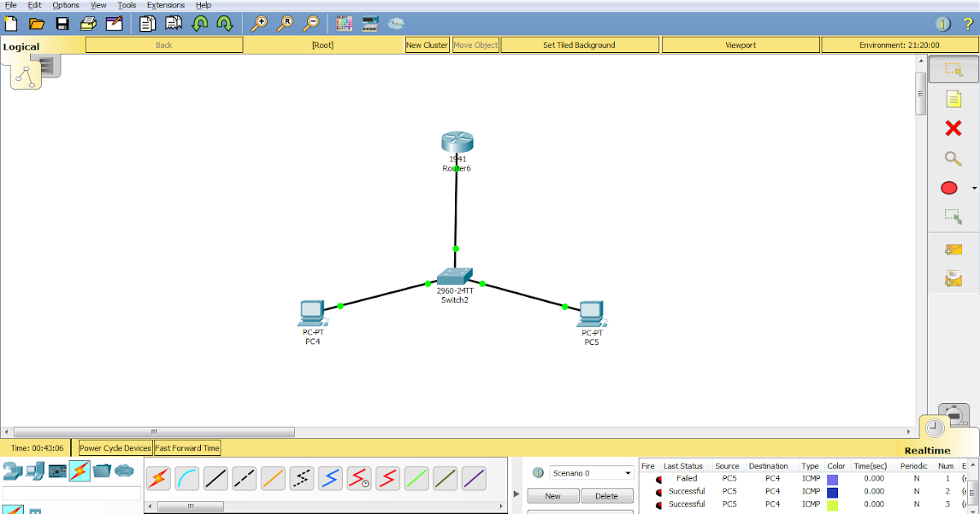Open the Extensions menu
The image size is (980, 514).
pyautogui.click(x=166, y=5)
